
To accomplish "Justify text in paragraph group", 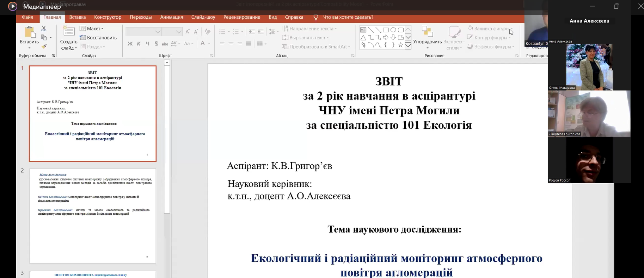I will 249,44.
